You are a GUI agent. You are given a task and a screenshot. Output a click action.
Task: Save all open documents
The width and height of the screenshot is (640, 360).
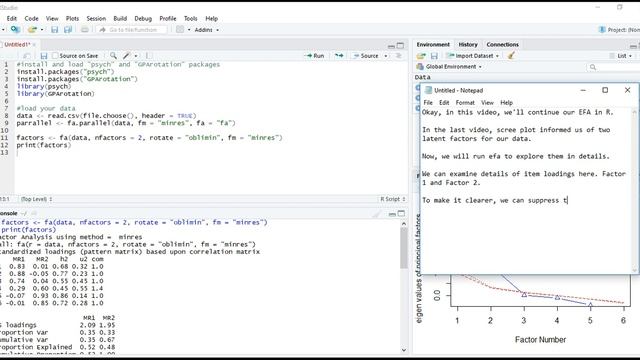click(x=68, y=29)
